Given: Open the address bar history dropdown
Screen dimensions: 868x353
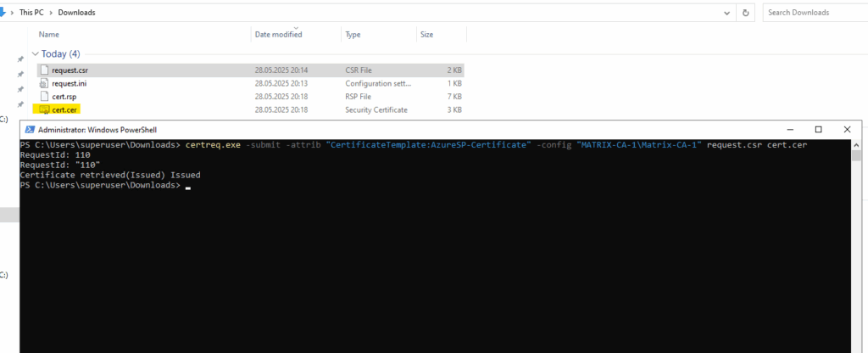Looking at the screenshot, I should 726,12.
